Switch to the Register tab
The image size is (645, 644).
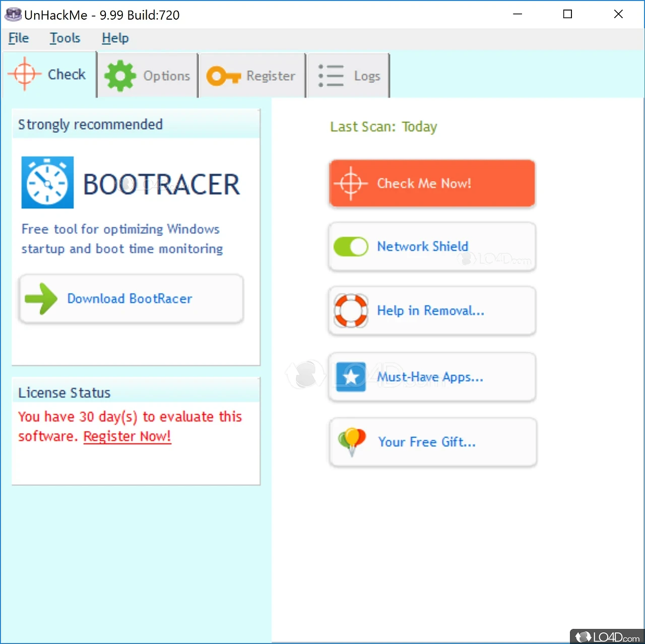click(252, 76)
